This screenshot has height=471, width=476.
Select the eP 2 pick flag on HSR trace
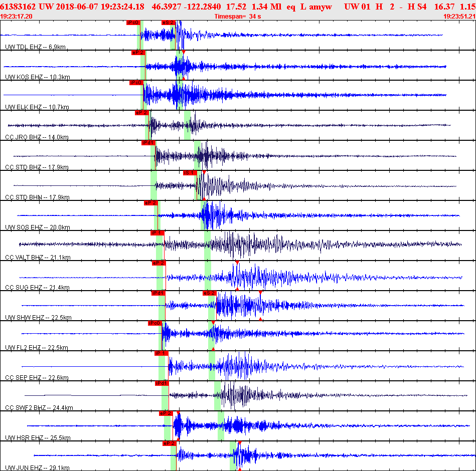(x=166, y=413)
